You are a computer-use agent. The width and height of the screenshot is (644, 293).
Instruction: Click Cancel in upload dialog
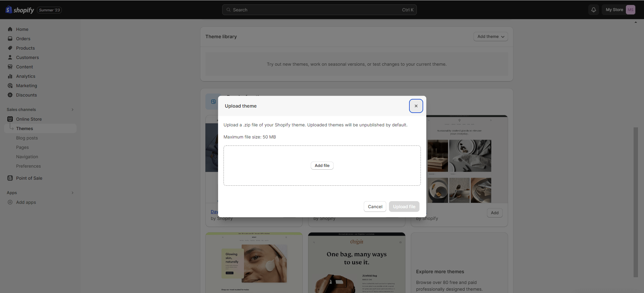[x=375, y=207]
